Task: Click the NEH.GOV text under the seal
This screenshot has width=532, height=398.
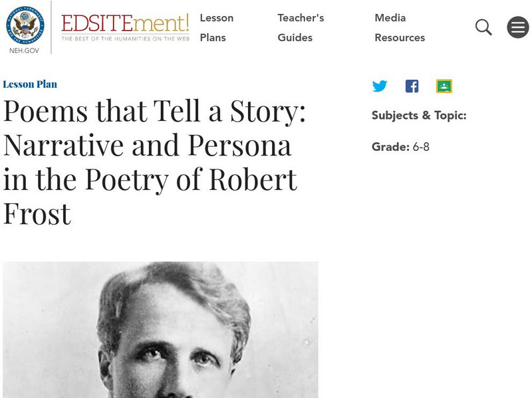Action: pos(25,50)
